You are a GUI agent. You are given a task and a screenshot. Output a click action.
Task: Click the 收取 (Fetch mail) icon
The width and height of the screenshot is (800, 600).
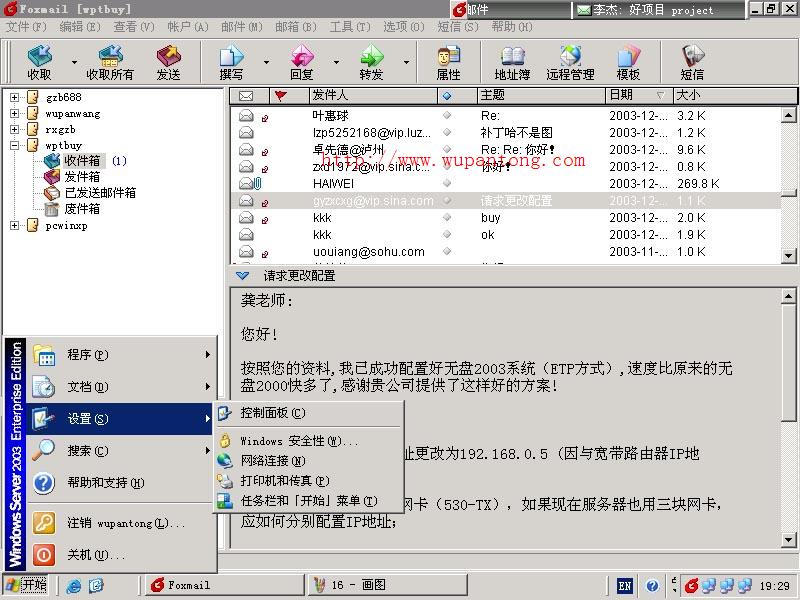coord(38,63)
